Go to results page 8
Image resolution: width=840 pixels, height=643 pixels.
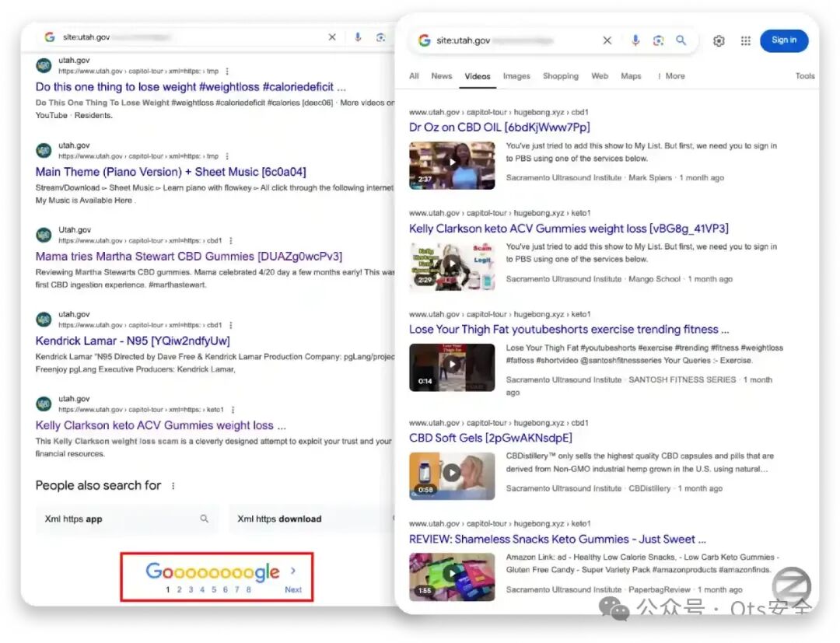tap(249, 589)
